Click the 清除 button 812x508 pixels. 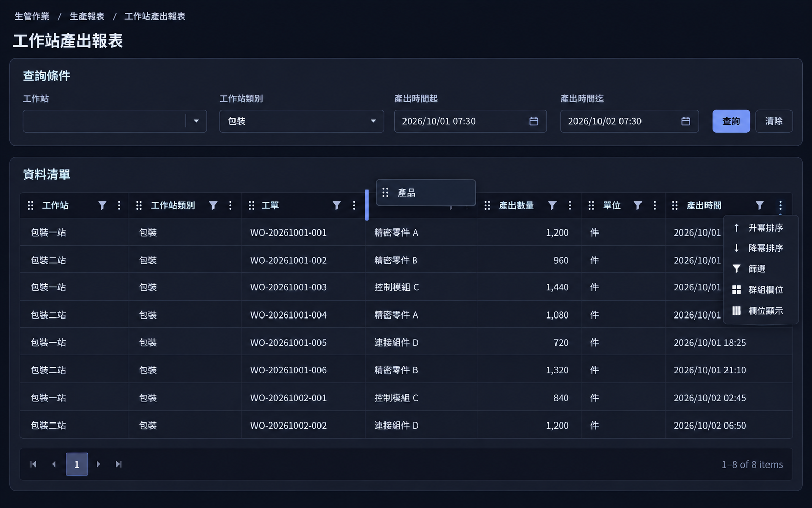pos(774,121)
